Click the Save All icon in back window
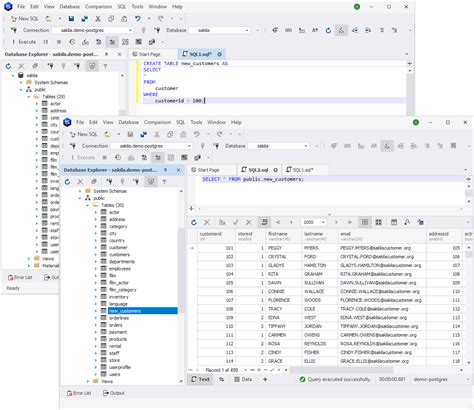This screenshot has width=474, height=410. tap(85, 19)
